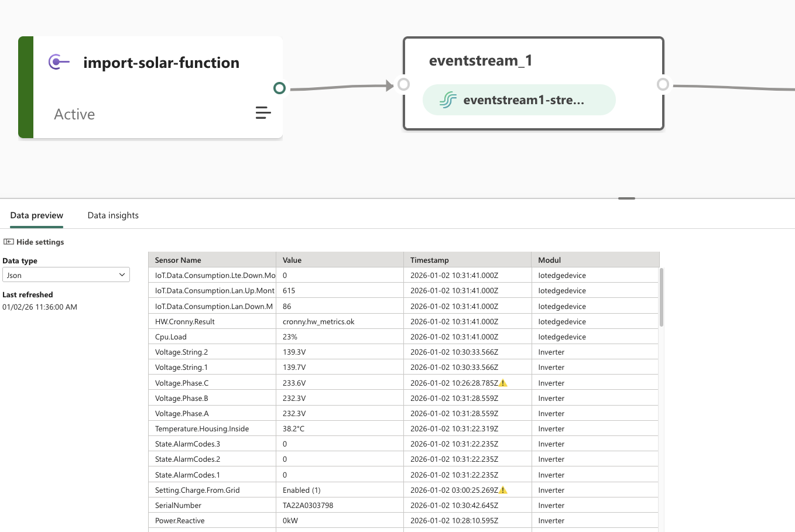This screenshot has height=532, width=795.
Task: Select the eventstream1-stre... stream pill
Action: (519, 100)
